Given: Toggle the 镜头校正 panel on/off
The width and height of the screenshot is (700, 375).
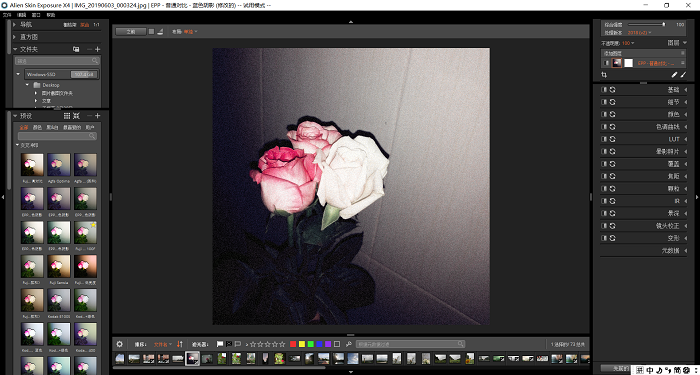Looking at the screenshot, I should coord(604,226).
